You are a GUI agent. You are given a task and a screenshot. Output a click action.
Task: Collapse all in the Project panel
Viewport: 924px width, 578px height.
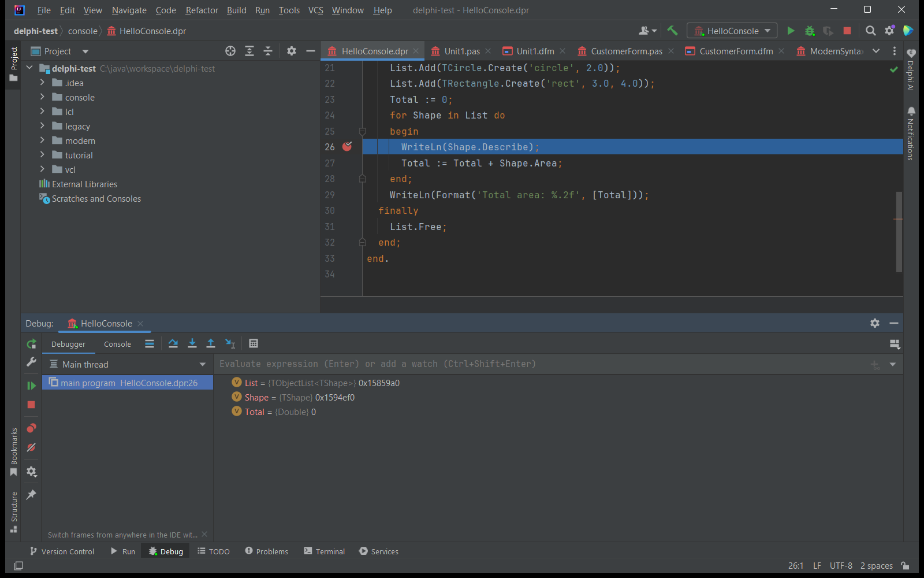pos(268,51)
